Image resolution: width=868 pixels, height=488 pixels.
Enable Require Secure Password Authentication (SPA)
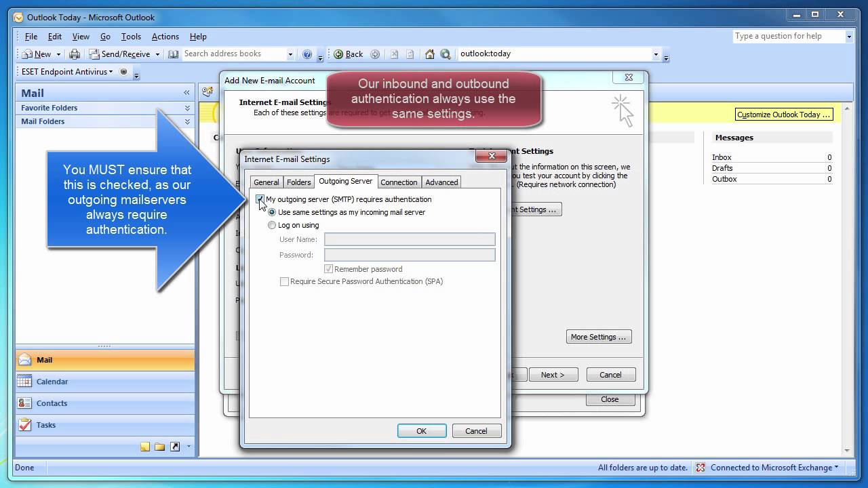tap(285, 281)
